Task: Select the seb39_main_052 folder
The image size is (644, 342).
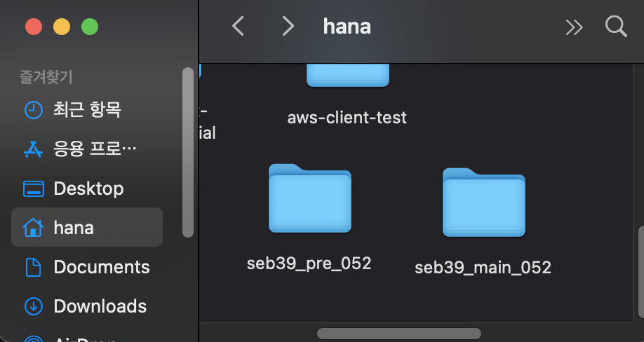Action: point(483,221)
